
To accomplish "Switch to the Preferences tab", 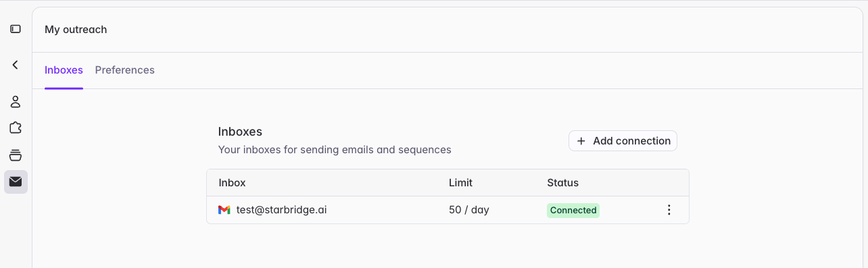I will coord(125,70).
